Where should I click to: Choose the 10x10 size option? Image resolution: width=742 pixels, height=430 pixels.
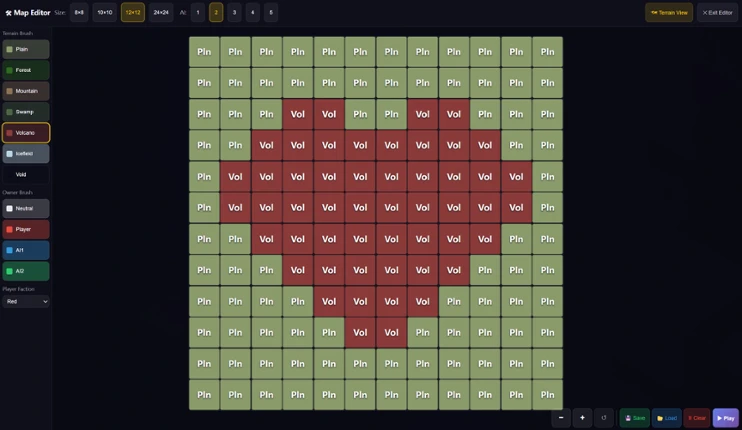coord(105,13)
